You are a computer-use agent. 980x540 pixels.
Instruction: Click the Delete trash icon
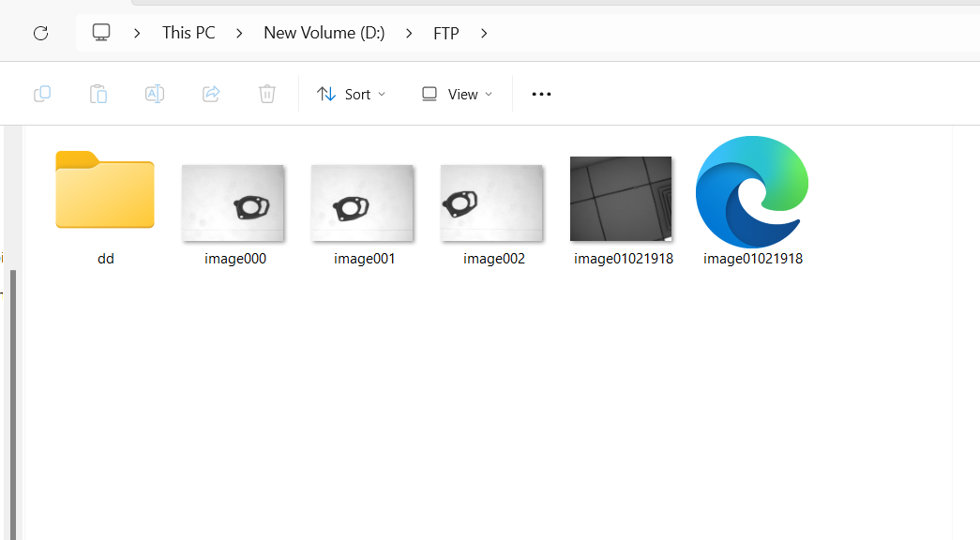[x=267, y=95]
